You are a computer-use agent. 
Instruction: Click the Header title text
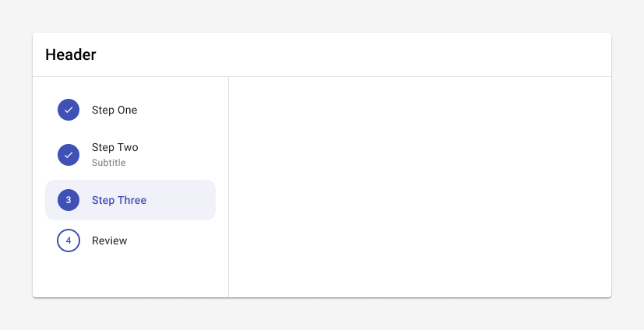coord(71,54)
